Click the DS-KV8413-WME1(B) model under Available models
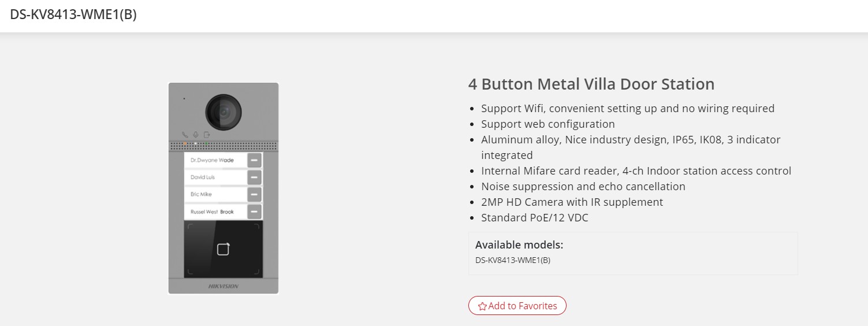This screenshot has width=868, height=326. click(x=513, y=260)
